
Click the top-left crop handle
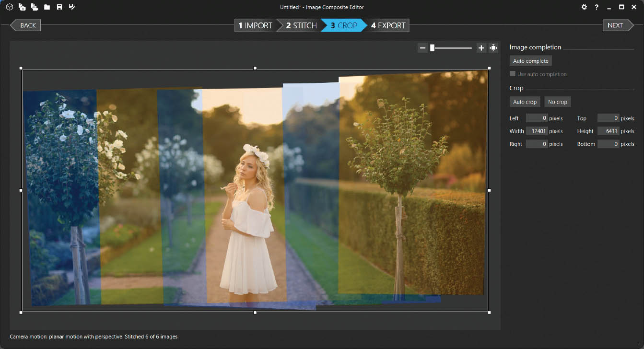(21, 68)
